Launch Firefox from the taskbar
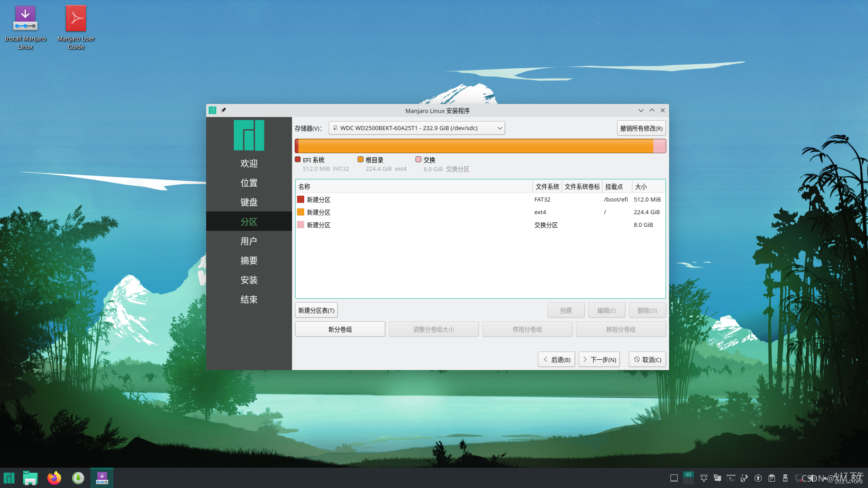This screenshot has height=488, width=868. point(54,478)
